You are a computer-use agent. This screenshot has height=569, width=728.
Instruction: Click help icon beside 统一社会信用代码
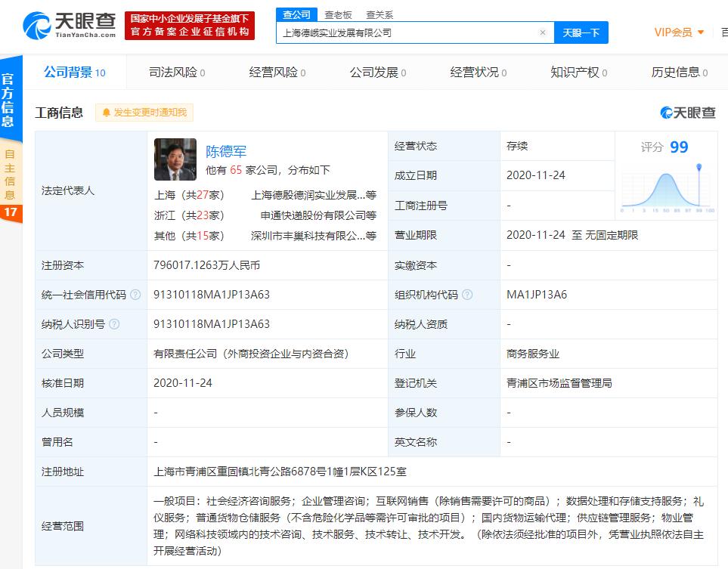(135, 295)
